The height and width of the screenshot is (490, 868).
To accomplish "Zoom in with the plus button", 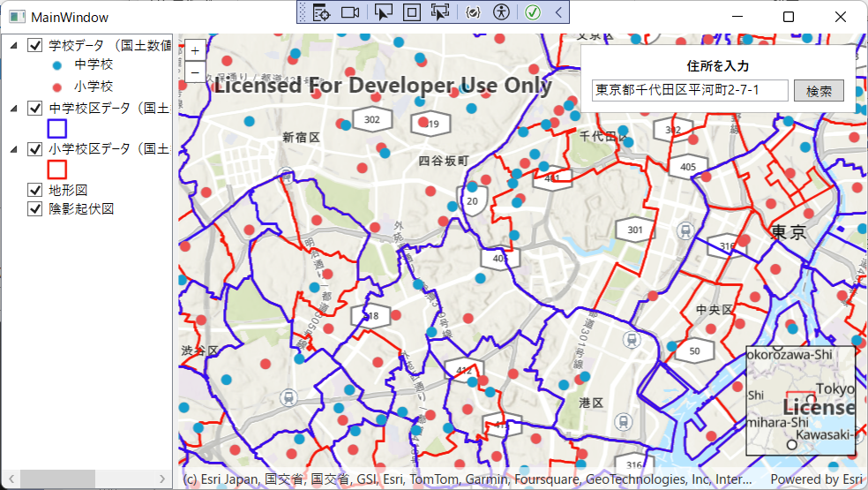I will click(195, 51).
